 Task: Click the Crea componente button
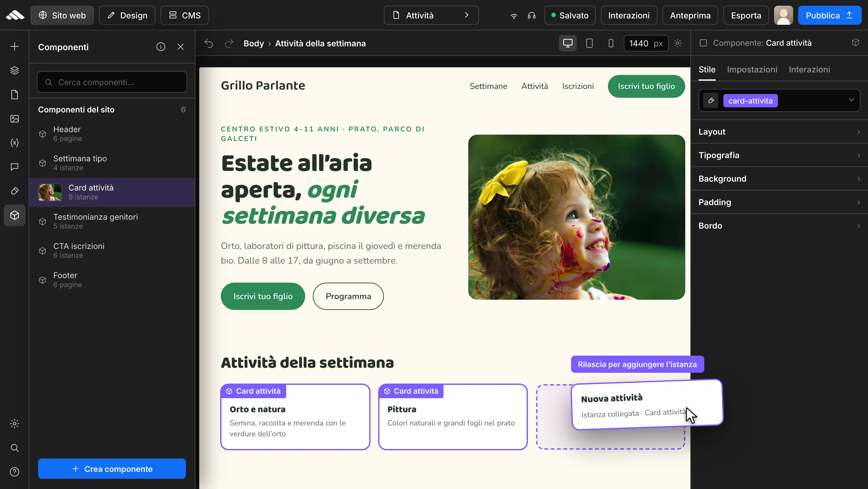(112, 469)
